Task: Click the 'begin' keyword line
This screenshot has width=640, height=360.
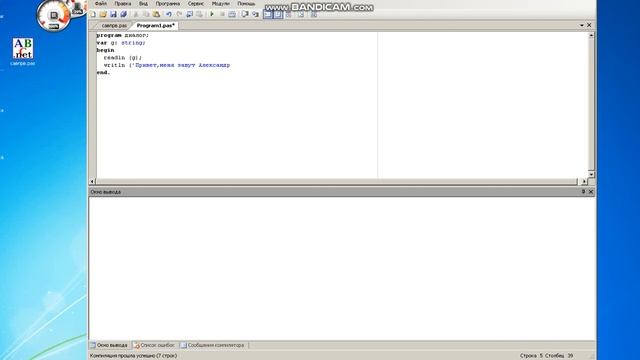Action: click(105, 50)
